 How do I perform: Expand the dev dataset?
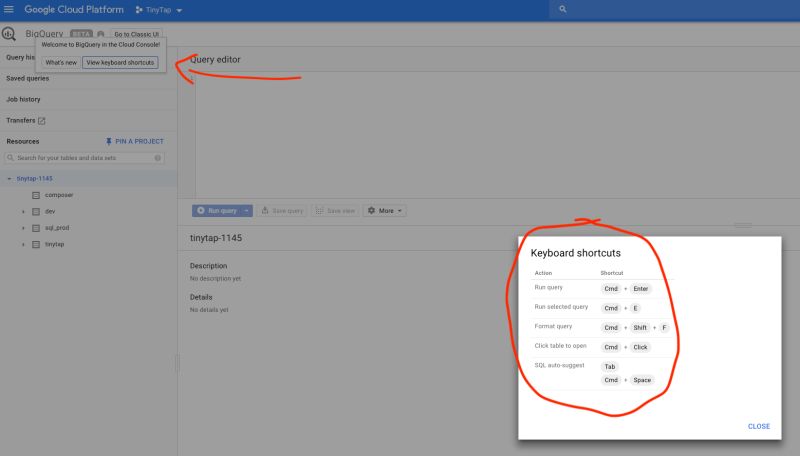click(x=23, y=212)
